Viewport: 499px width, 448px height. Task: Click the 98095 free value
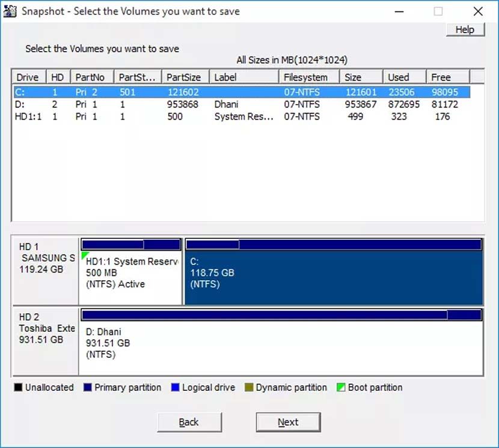click(444, 92)
